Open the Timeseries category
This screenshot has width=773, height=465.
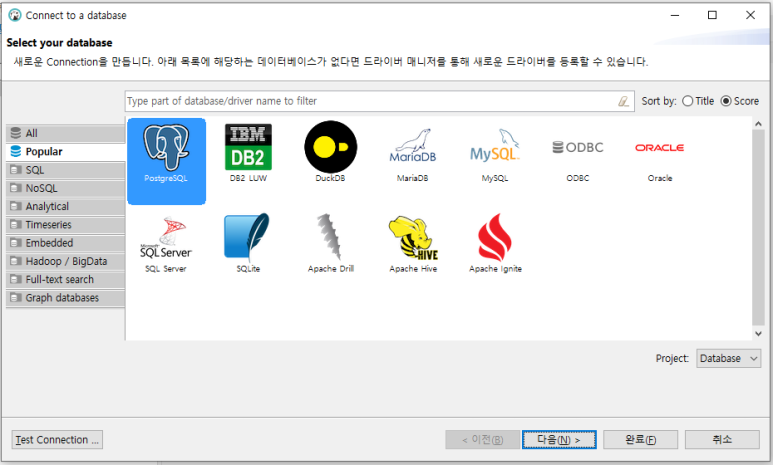(66, 224)
